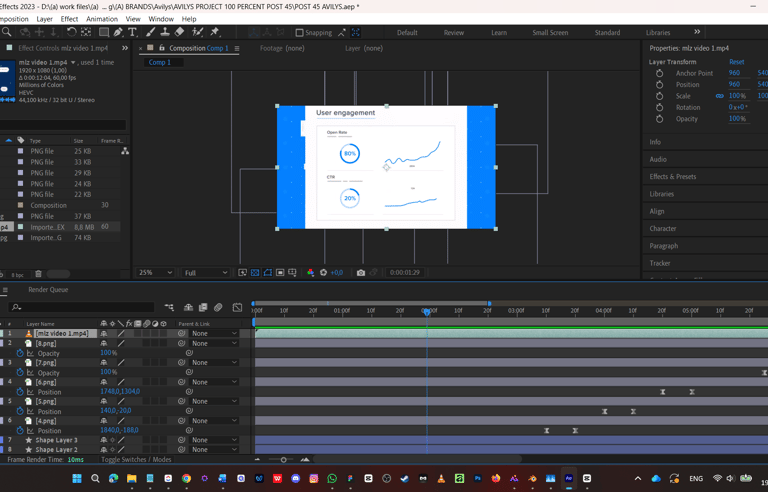Toggle Position stopwatch for 6.png layer
This screenshot has height=492, width=768.
click(20, 392)
